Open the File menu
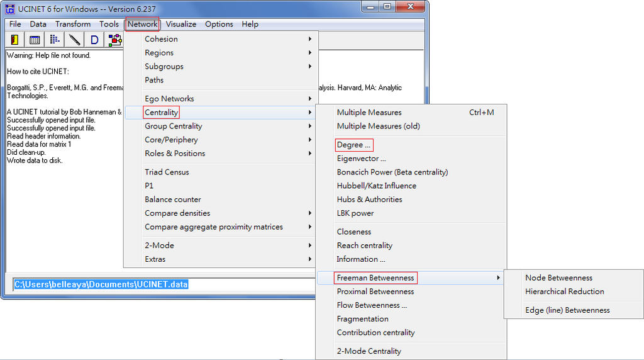 click(15, 25)
